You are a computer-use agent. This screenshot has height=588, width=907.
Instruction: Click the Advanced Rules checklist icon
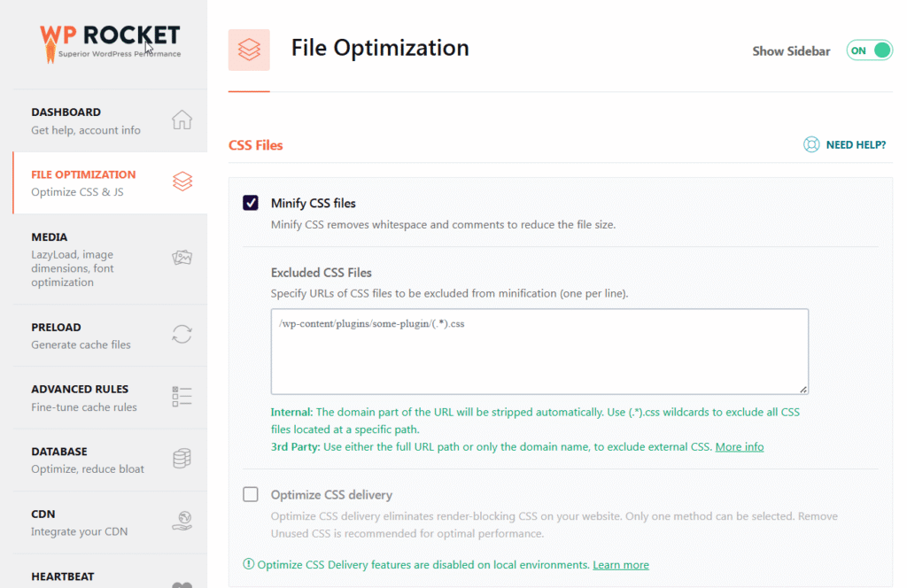point(182,396)
